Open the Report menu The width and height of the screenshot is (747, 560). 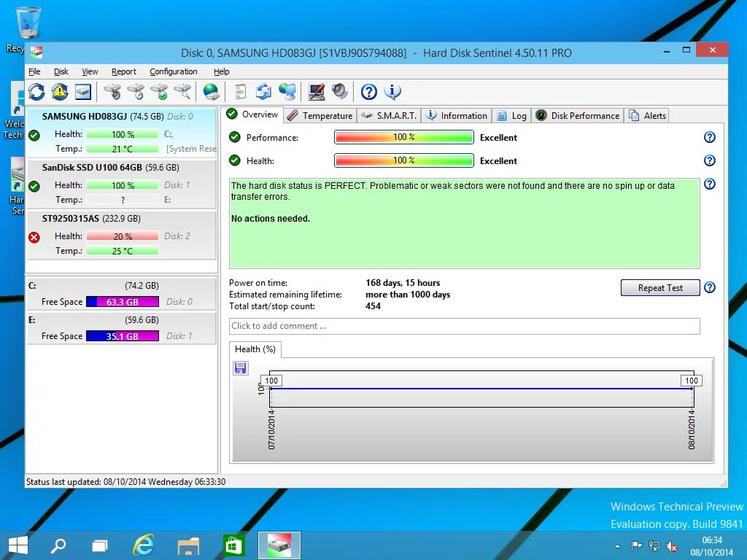pyautogui.click(x=124, y=71)
